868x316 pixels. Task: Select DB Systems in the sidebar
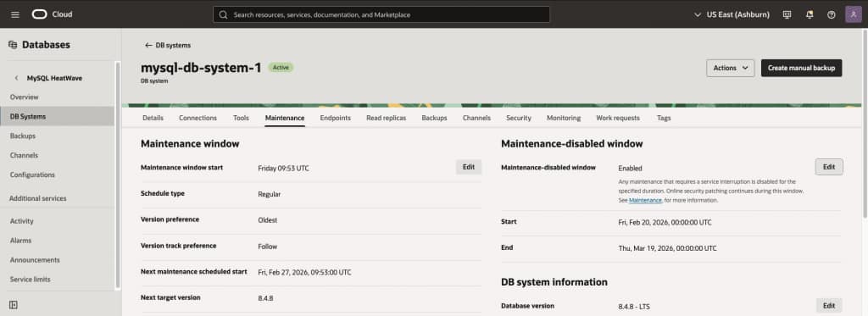click(x=57, y=117)
